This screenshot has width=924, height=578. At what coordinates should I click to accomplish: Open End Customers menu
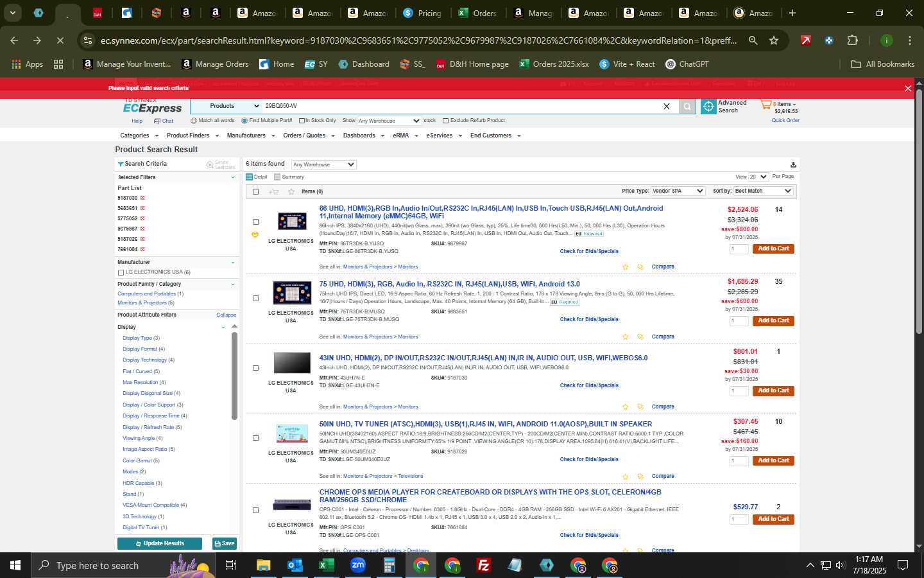(x=495, y=136)
